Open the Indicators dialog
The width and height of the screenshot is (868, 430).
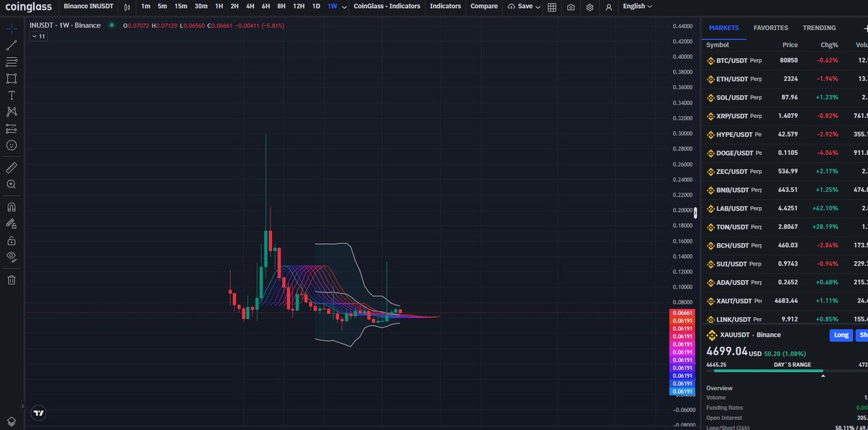click(445, 7)
